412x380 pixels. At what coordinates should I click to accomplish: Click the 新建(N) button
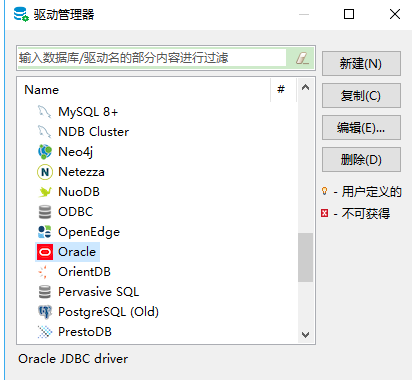[x=361, y=63]
